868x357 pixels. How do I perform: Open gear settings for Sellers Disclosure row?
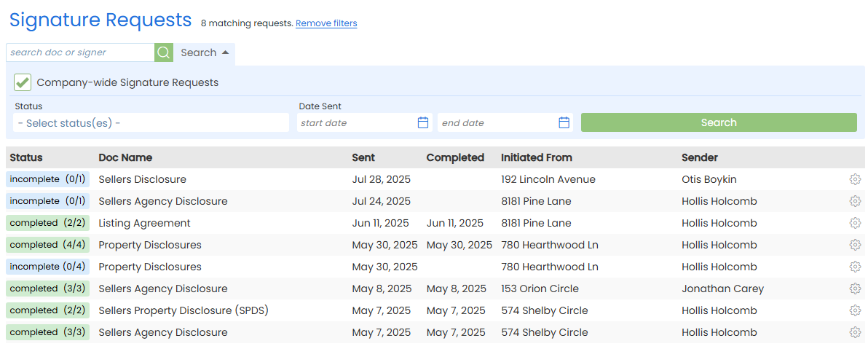click(x=855, y=179)
